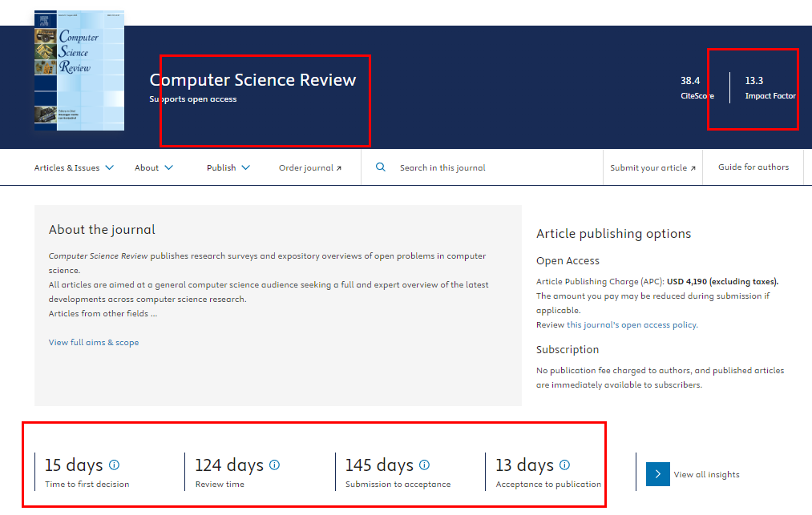Click the blue arrow beside View all insights
Screen dimensions: 812x515
coord(657,474)
